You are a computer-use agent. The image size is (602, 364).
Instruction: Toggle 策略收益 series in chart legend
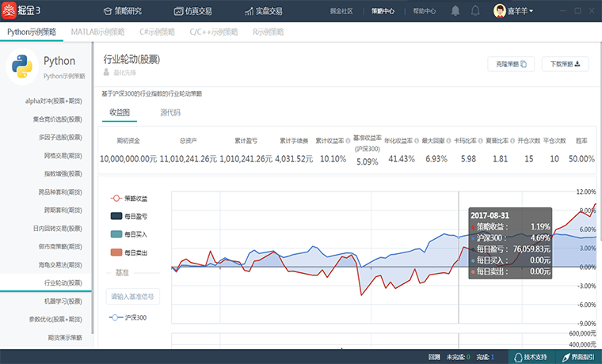(129, 199)
